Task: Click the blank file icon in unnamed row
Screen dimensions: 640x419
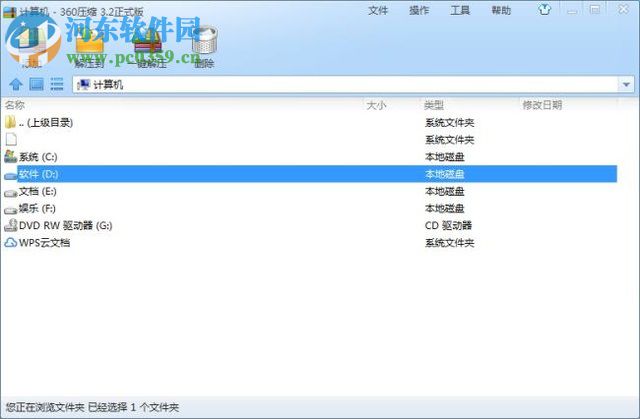Action: pyautogui.click(x=11, y=139)
